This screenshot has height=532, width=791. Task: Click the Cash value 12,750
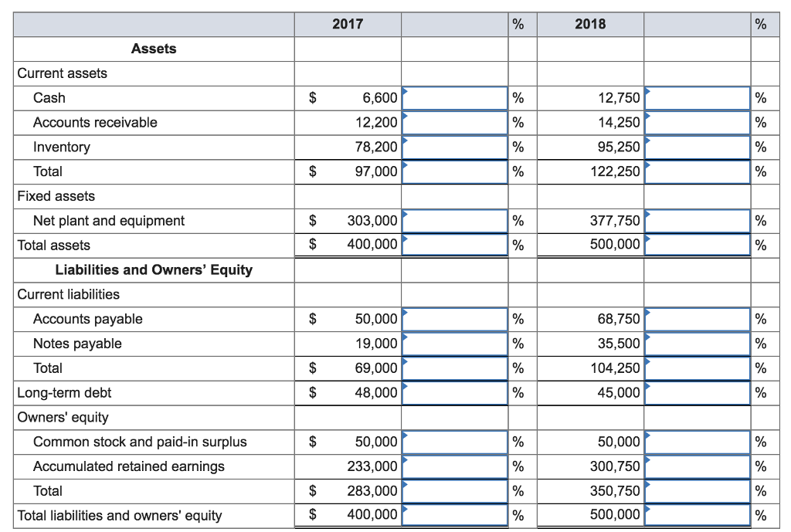619,98
